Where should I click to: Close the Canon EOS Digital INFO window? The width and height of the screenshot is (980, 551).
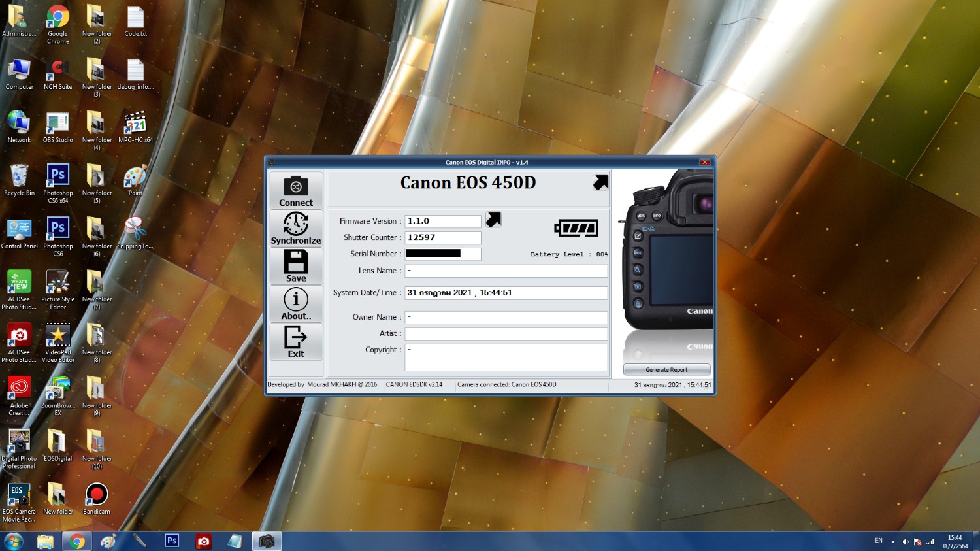[704, 162]
